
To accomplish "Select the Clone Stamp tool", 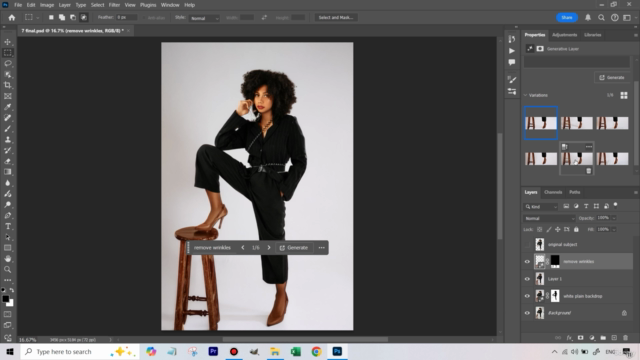I will (8, 140).
